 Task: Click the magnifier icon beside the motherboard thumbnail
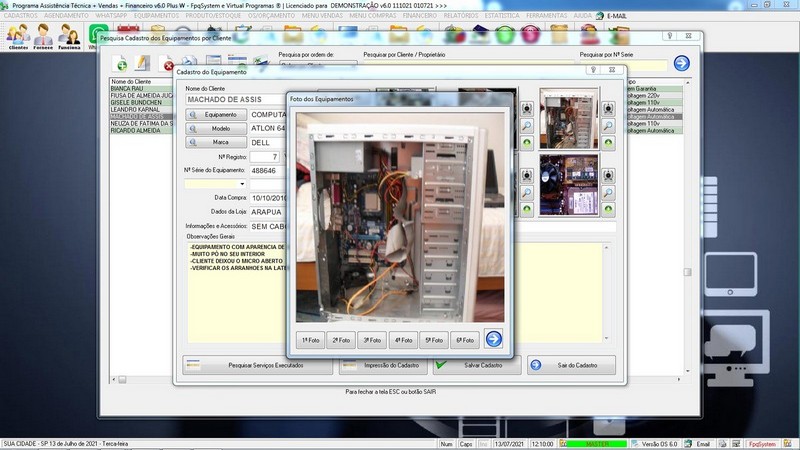[x=608, y=192]
